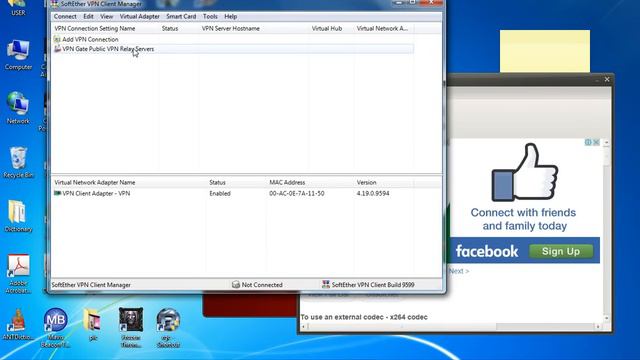Click SoftEther VPN Client Build 9599 text
The height and width of the screenshot is (360, 640).
pyautogui.click(x=373, y=285)
